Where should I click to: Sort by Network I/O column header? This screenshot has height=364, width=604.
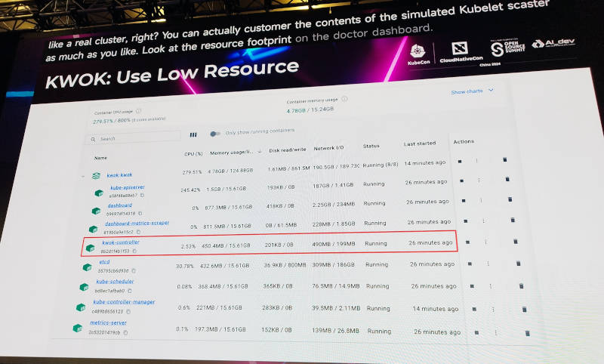pos(328,148)
